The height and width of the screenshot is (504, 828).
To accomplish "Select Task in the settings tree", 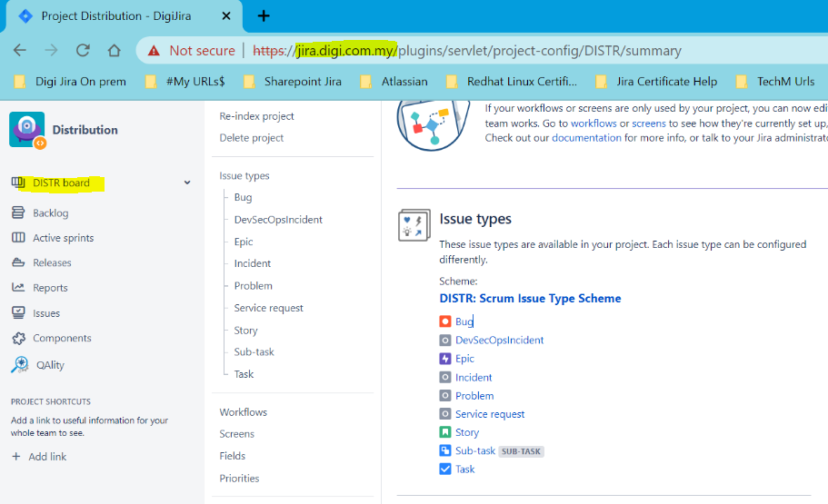I will point(244,374).
